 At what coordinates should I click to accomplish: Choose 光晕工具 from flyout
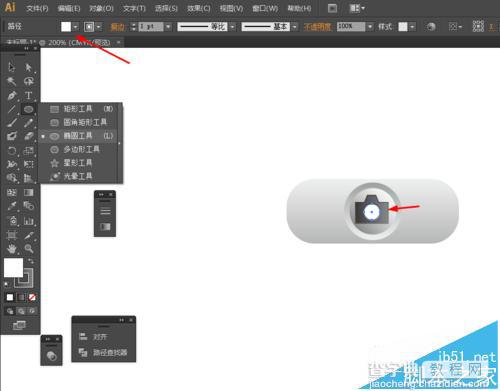pos(81,176)
